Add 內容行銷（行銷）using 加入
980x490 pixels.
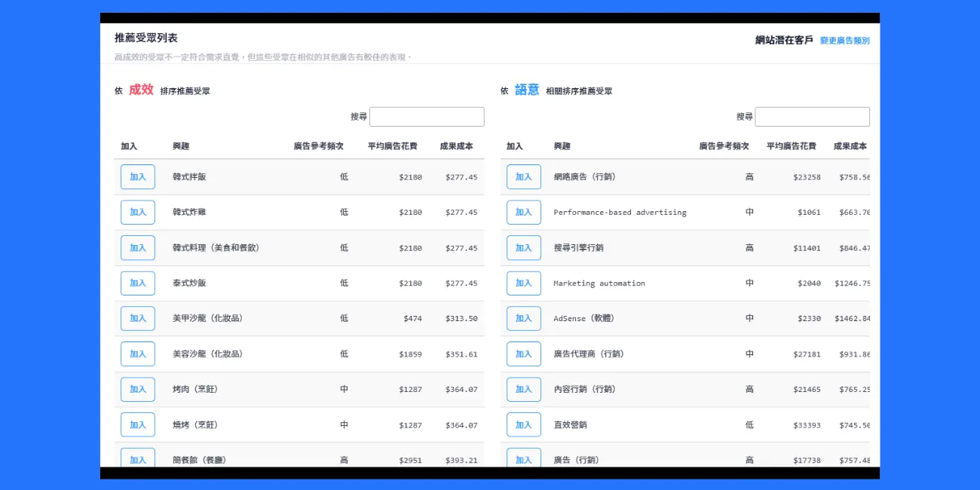click(x=524, y=389)
